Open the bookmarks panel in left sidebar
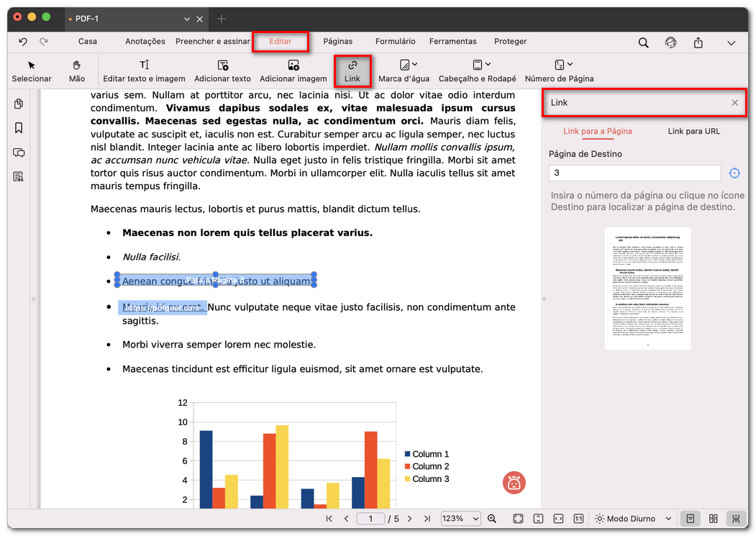This screenshot has width=756, height=536. [19, 128]
